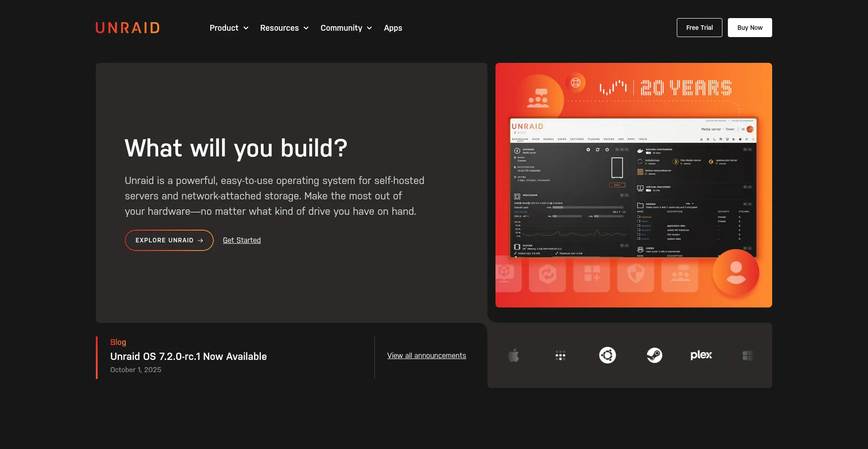Toggle All VMs switch under Virtual Machines
868x449 pixels.
click(649, 190)
